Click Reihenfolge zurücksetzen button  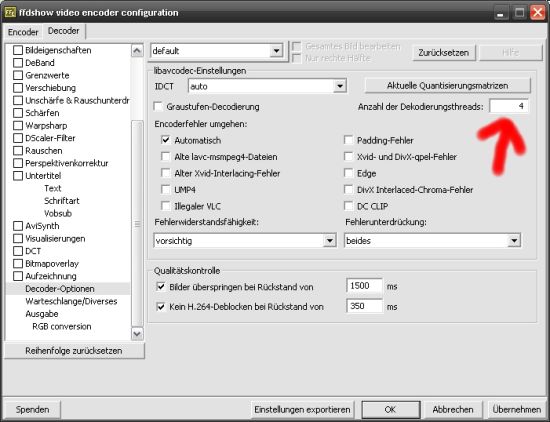(74, 351)
